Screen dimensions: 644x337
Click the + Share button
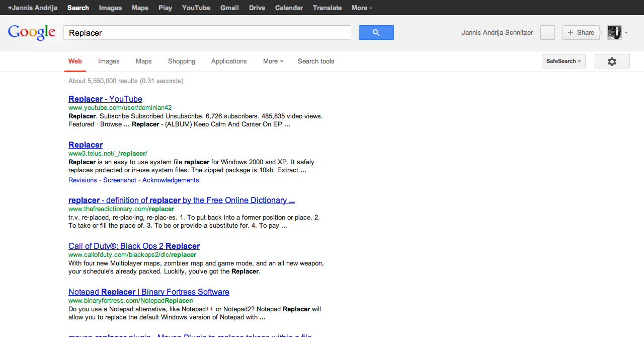tap(581, 32)
